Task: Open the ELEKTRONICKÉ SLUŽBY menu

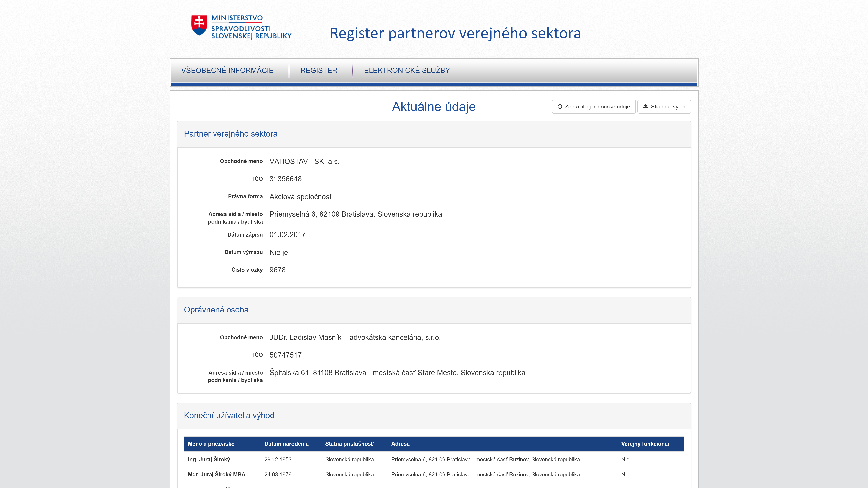Action: (407, 70)
